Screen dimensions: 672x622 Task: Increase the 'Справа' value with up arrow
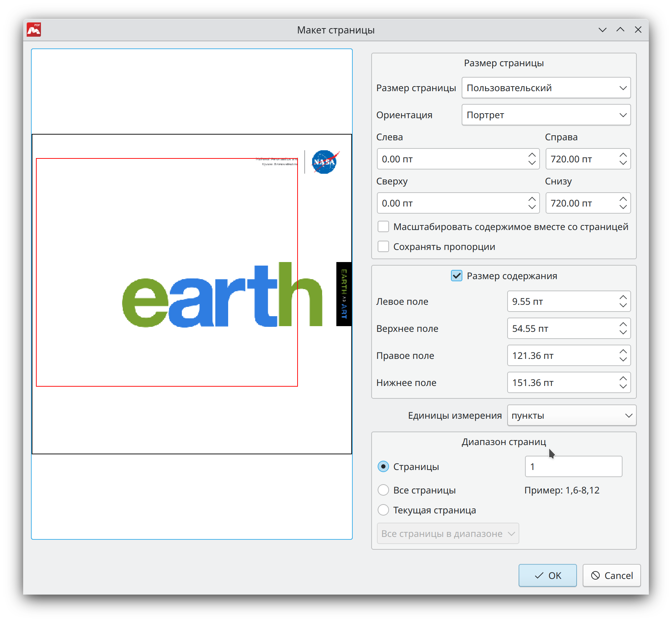[623, 155]
